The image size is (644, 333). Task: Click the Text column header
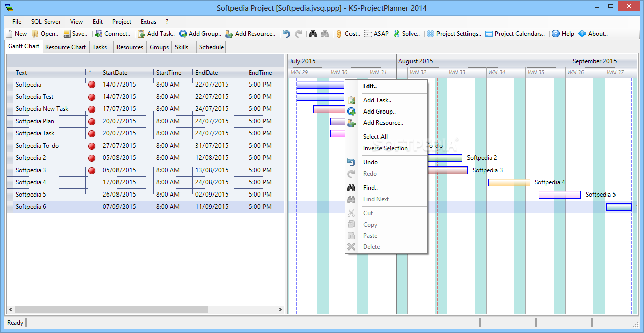pos(49,73)
